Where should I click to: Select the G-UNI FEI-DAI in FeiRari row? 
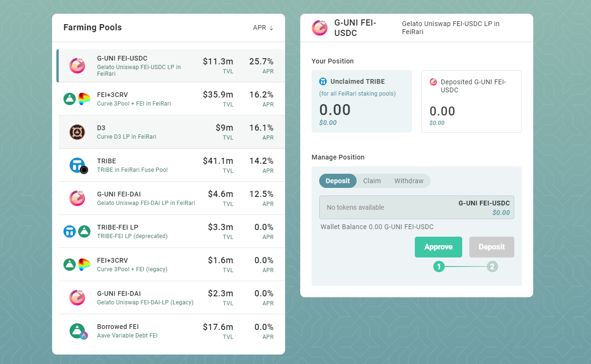tap(171, 198)
